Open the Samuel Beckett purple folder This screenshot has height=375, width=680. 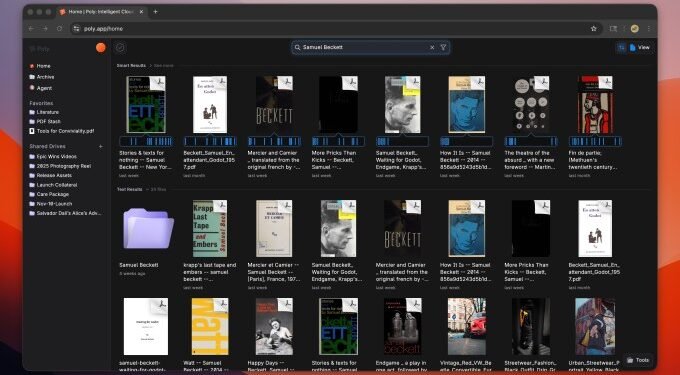[x=148, y=228]
